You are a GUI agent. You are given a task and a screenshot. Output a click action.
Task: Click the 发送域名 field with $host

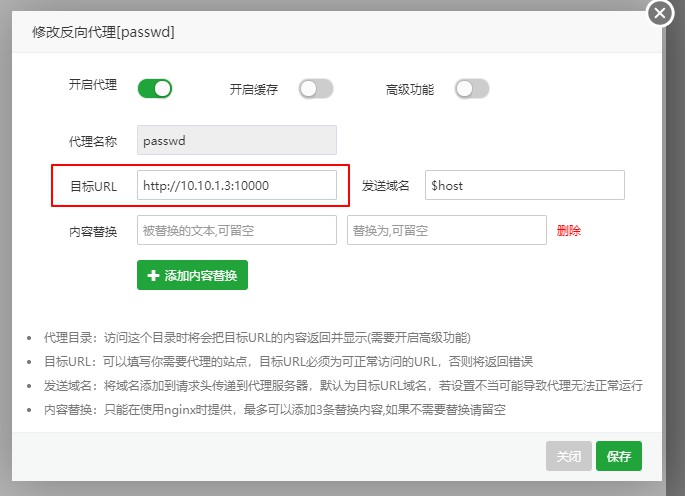524,185
